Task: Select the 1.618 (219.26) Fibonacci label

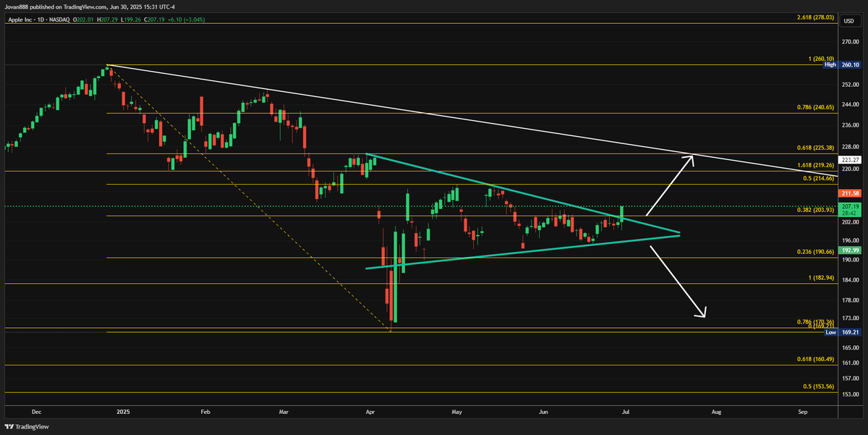Action: click(x=814, y=164)
